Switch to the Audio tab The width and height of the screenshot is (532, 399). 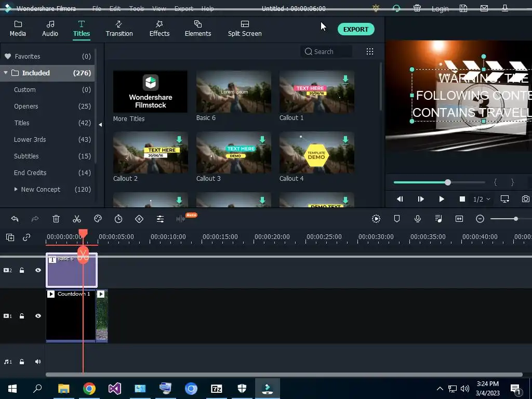pos(50,29)
